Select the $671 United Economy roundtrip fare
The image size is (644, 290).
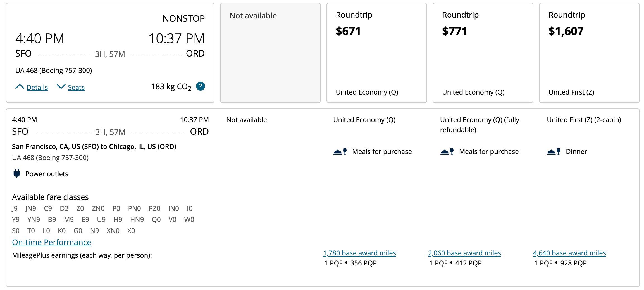coord(376,53)
